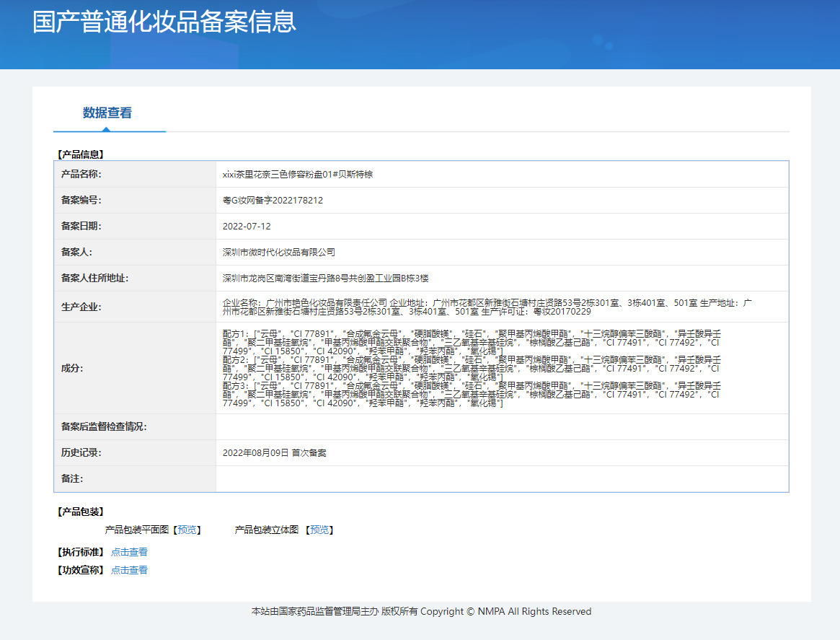Image resolution: width=840 pixels, height=640 pixels.
Task: Click the 备案日期 label cell
Action: pyautogui.click(x=135, y=226)
